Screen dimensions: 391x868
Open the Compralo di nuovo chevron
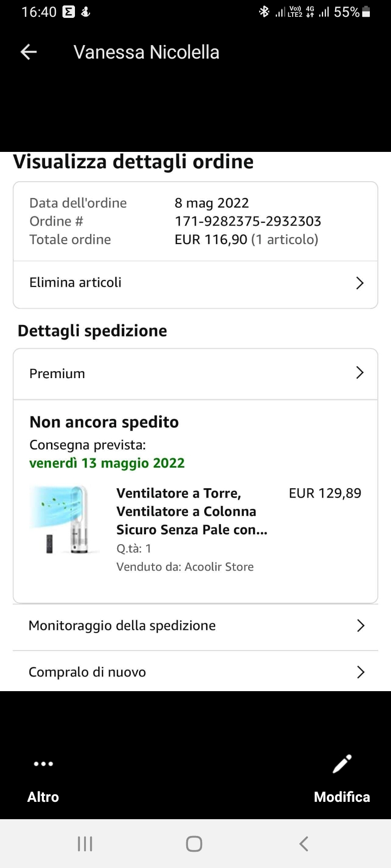click(x=361, y=672)
